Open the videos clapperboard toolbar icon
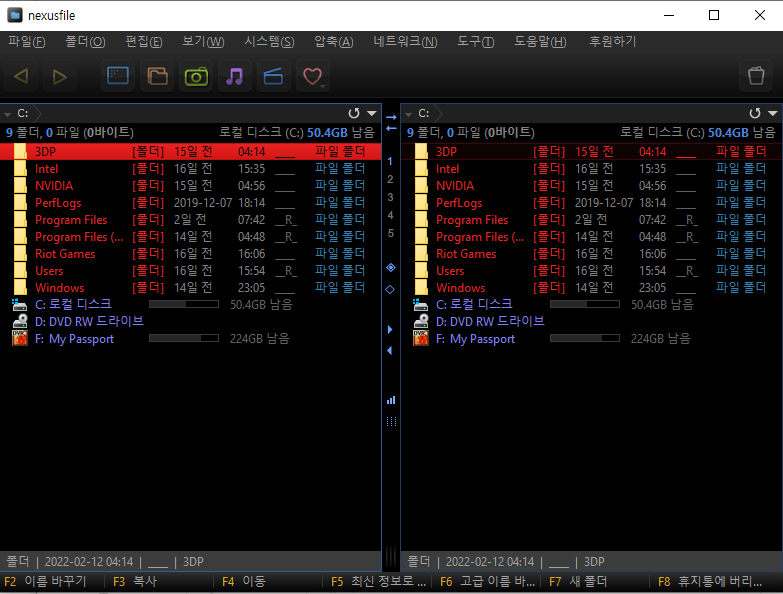783x594 pixels. [273, 76]
